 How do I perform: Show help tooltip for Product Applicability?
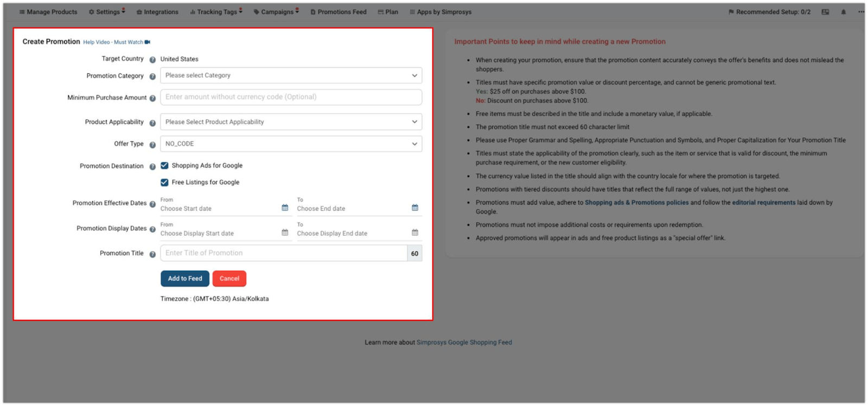coord(152,123)
